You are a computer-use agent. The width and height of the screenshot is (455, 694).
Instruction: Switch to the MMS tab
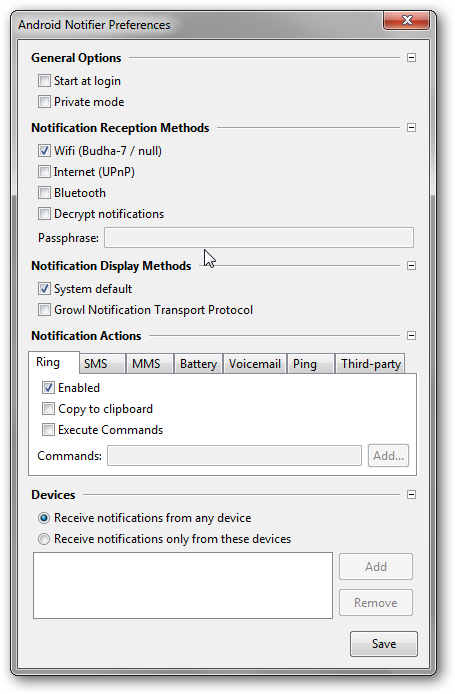click(x=150, y=364)
